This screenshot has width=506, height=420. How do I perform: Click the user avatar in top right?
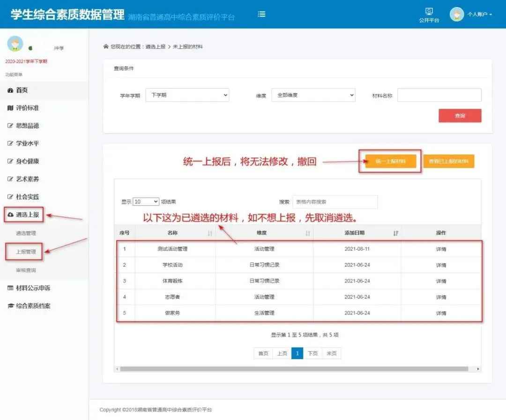tap(456, 14)
